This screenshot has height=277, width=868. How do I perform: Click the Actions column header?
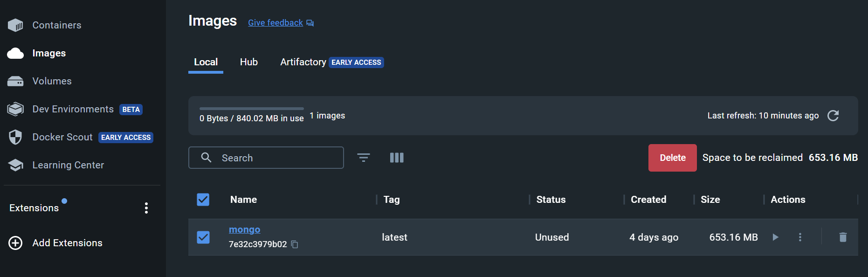coord(788,200)
